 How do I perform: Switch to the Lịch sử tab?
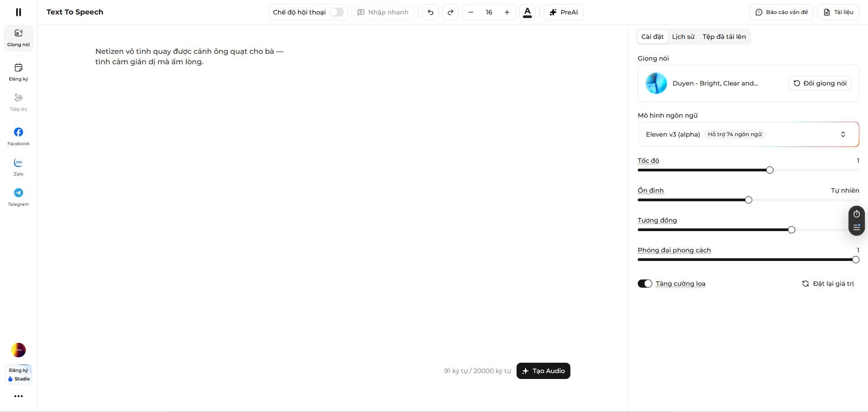pyautogui.click(x=683, y=37)
